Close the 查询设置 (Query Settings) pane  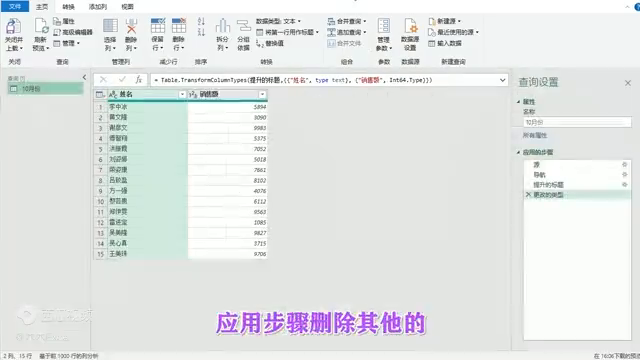tap(628, 83)
